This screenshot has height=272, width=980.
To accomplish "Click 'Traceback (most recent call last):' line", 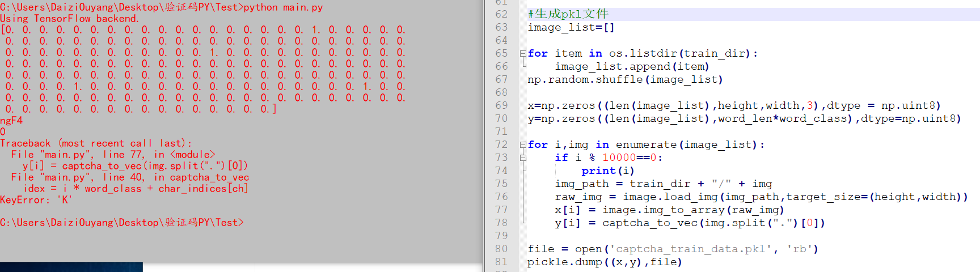I will pyautogui.click(x=96, y=143).
